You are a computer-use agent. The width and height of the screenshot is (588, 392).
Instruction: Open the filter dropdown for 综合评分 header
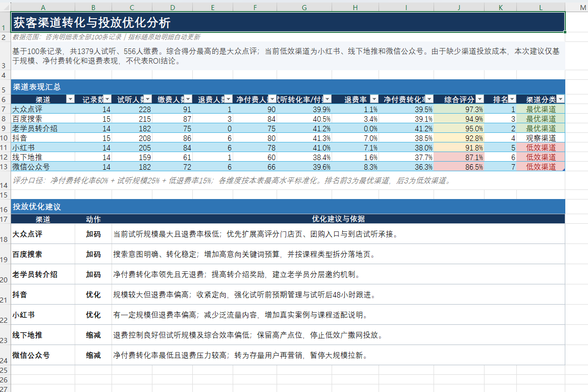479,99
